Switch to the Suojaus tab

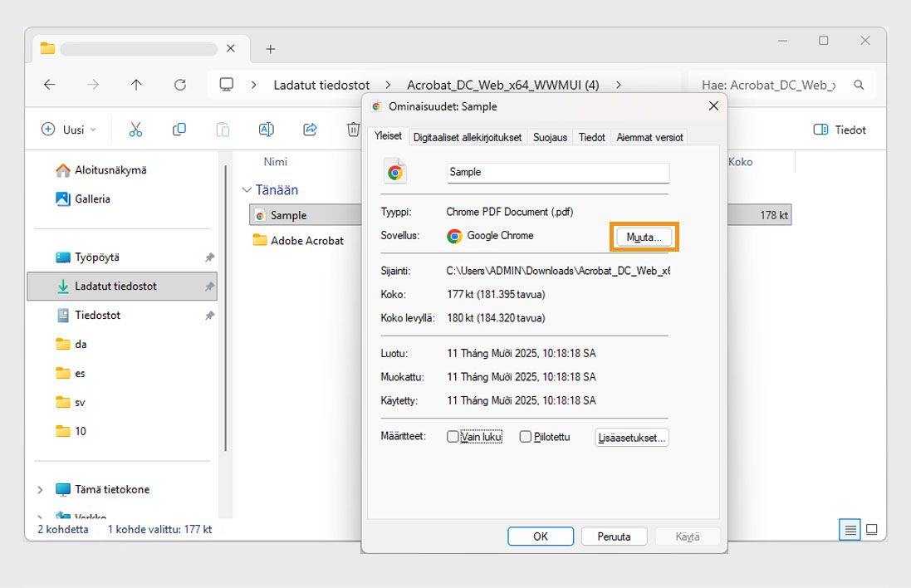click(550, 138)
